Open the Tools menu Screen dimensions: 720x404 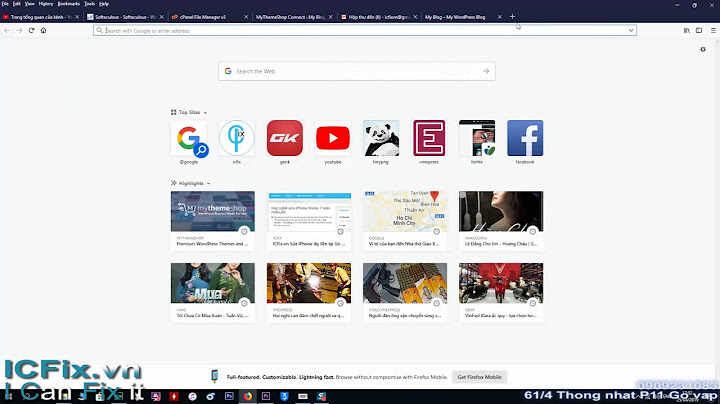(90, 4)
